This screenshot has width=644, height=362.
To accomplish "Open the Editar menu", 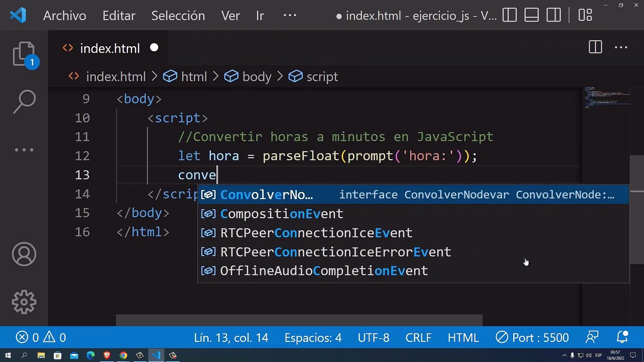I will (x=119, y=16).
